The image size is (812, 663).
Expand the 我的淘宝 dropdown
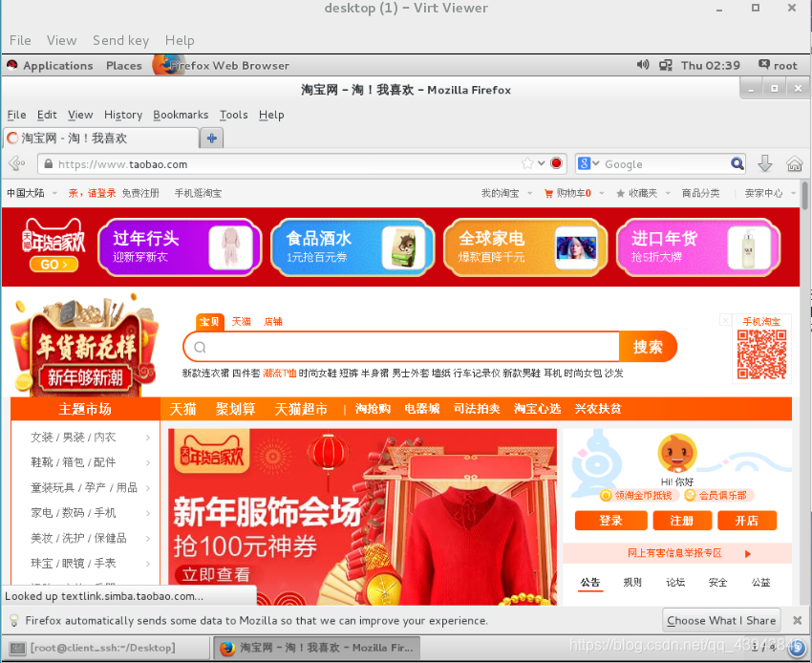click(530, 194)
